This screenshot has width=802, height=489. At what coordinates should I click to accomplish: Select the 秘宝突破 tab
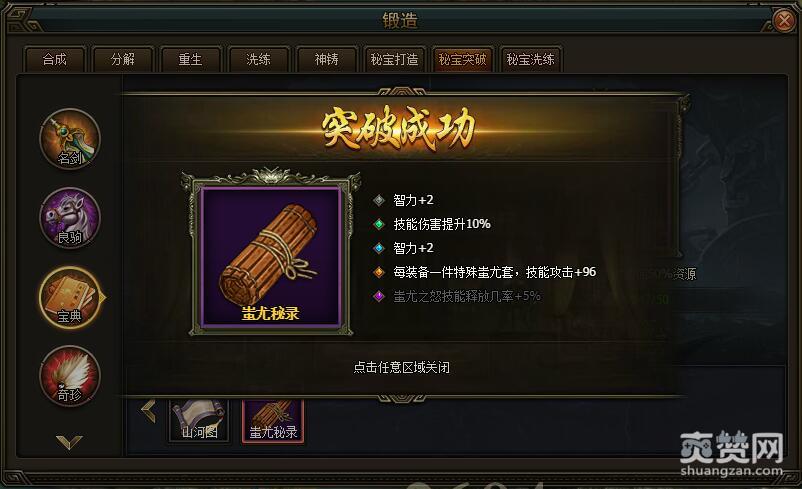coord(462,59)
